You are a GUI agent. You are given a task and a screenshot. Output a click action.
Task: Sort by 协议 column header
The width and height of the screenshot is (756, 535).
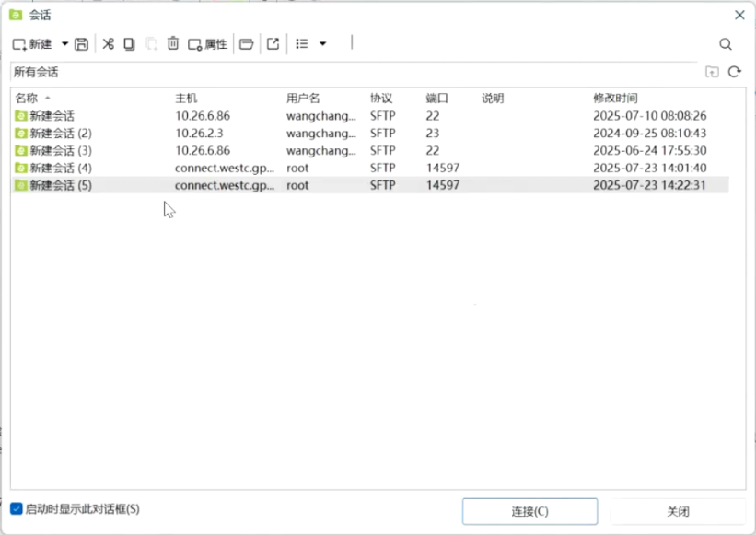click(x=381, y=99)
